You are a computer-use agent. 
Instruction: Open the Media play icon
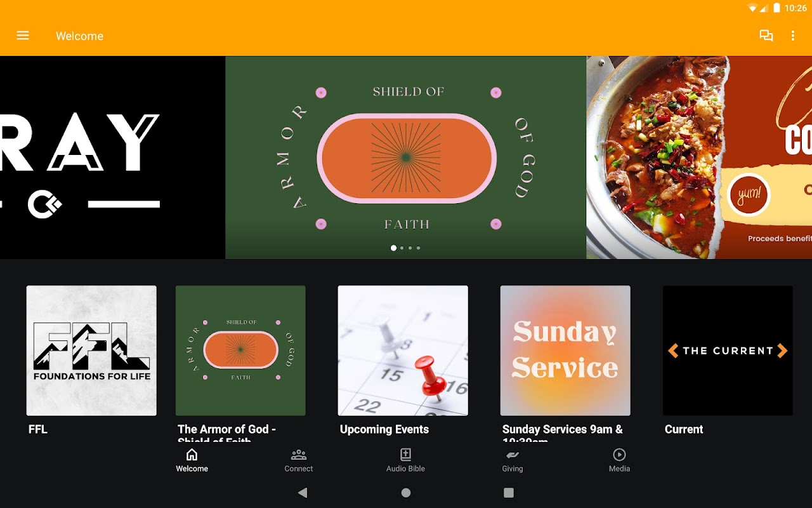coord(620,455)
